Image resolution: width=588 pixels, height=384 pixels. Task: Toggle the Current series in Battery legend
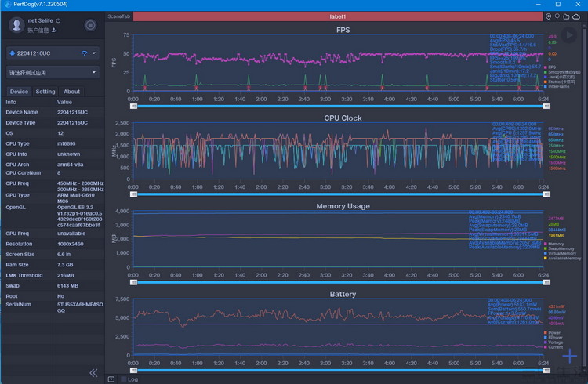tap(554, 347)
